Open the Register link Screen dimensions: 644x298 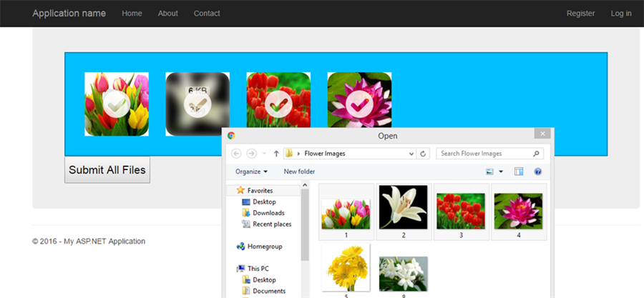click(x=581, y=14)
